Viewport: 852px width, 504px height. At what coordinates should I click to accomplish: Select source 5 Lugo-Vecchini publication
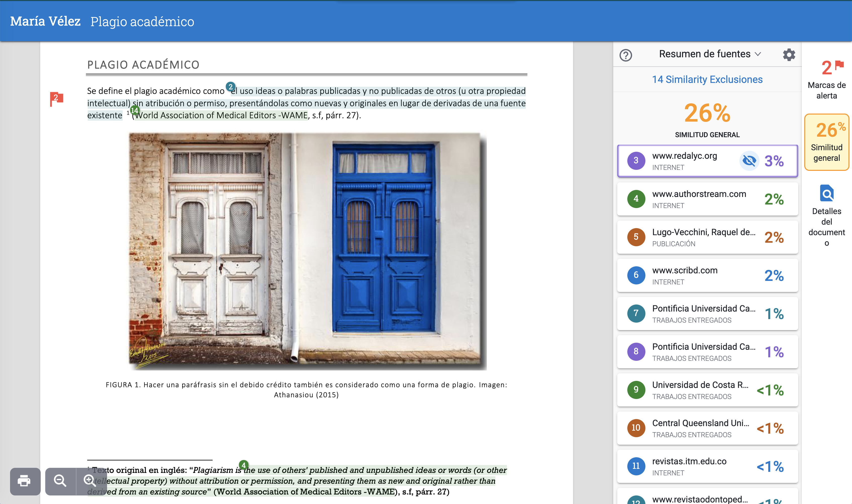[x=707, y=237]
